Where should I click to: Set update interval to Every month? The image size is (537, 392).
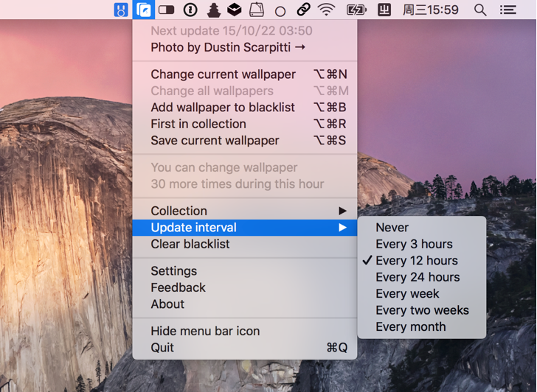point(422,326)
